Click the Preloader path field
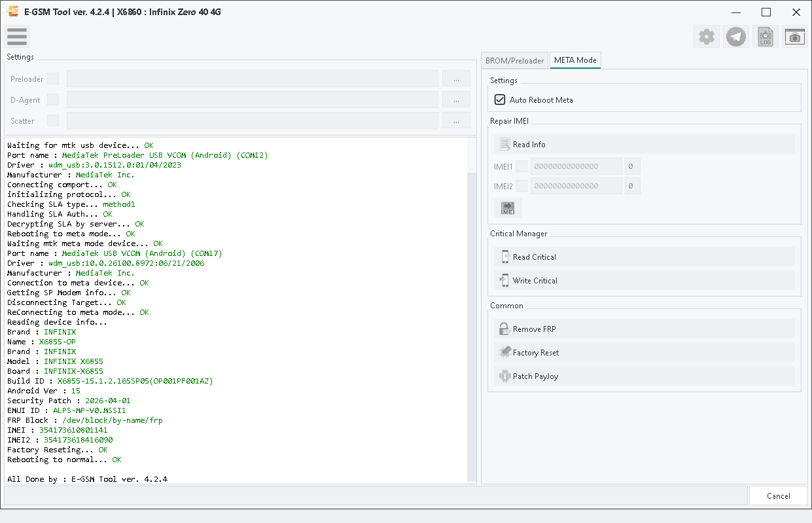Image resolution: width=812 pixels, height=523 pixels. tap(253, 79)
